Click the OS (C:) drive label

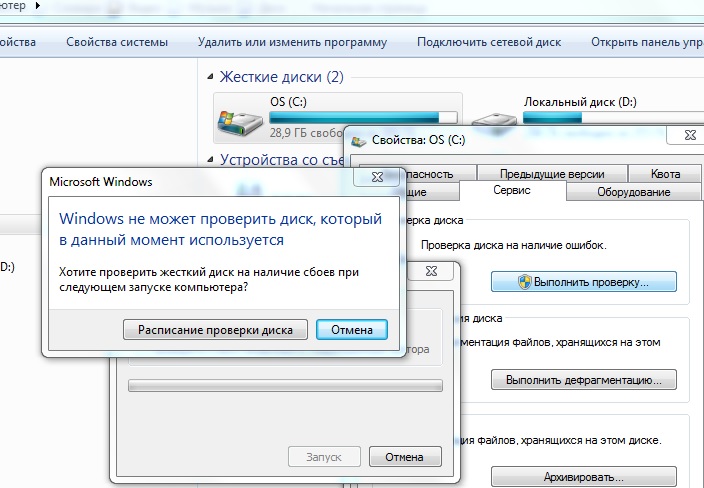click(x=288, y=101)
